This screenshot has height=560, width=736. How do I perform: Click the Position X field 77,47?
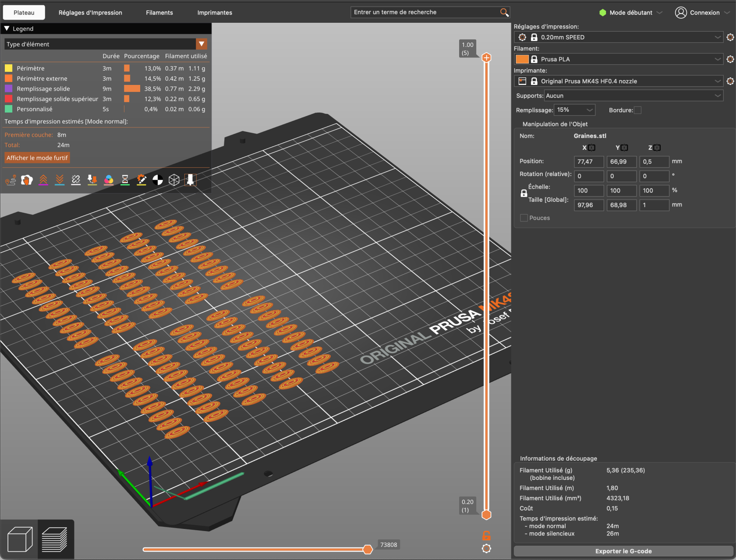589,162
